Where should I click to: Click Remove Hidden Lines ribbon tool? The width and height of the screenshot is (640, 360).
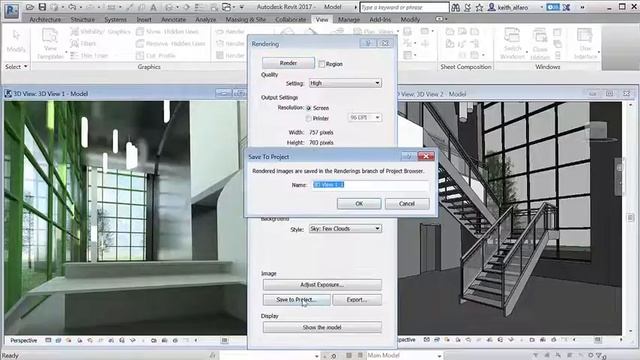(x=171, y=43)
